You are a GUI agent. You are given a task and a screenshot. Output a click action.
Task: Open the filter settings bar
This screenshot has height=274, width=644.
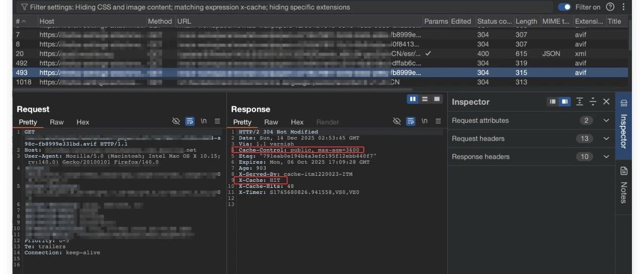pos(284,7)
